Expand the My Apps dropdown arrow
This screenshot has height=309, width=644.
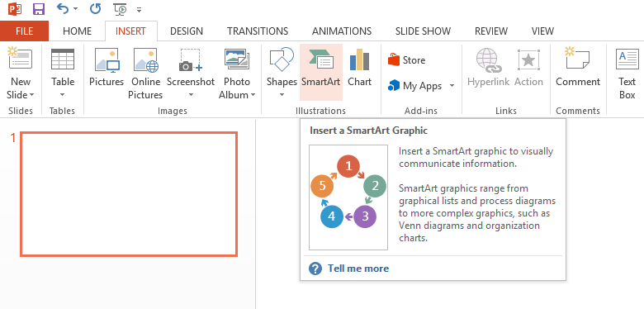pyautogui.click(x=452, y=86)
